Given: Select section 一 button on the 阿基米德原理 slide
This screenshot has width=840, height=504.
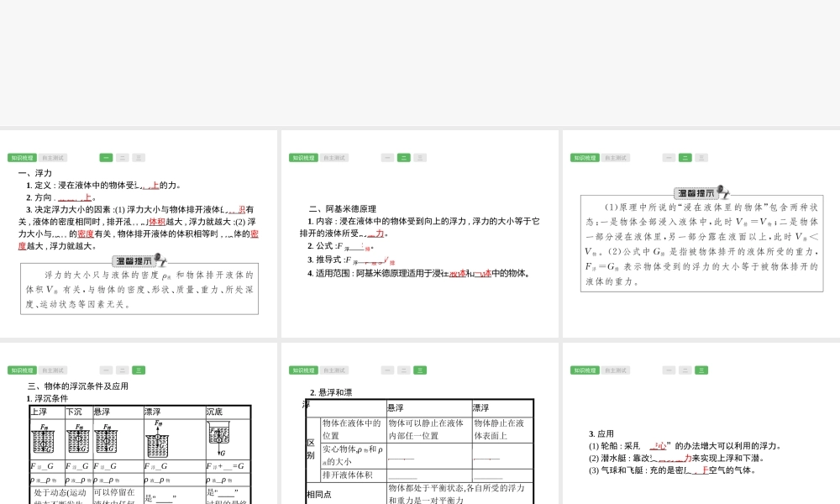Looking at the screenshot, I should click(387, 158).
